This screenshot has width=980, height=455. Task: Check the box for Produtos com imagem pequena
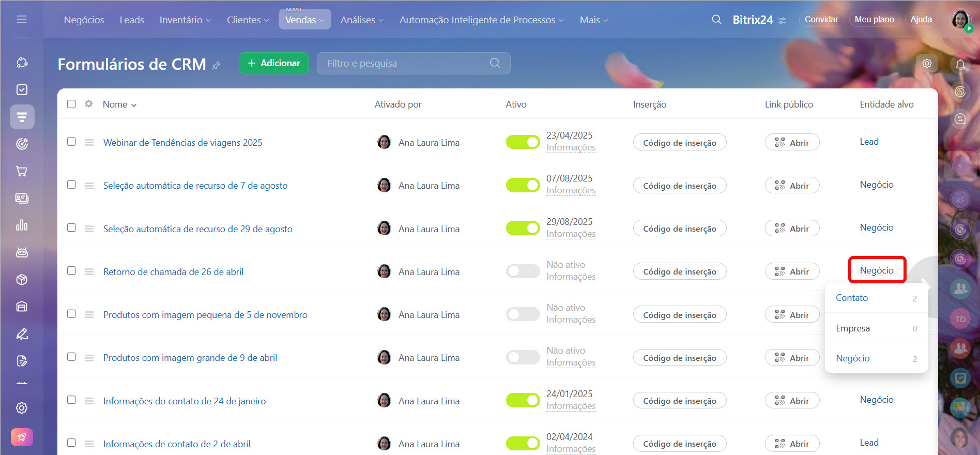point(71,314)
